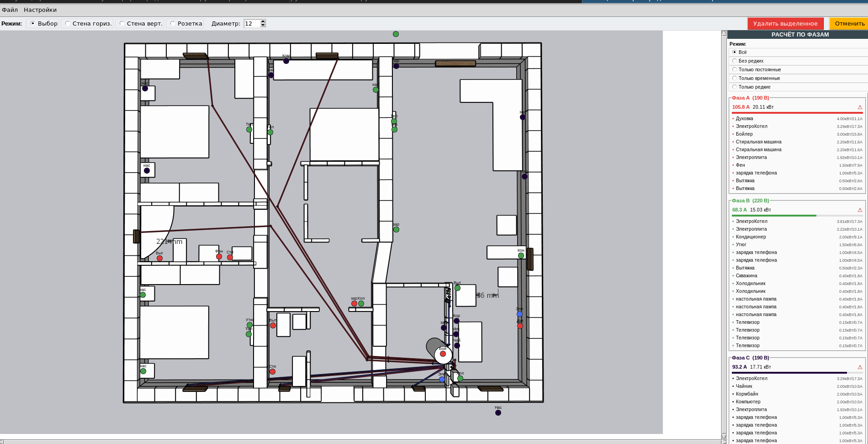The height and width of the screenshot is (444, 868).
Task: Select the green Кон outlet marker
Action: (521, 255)
